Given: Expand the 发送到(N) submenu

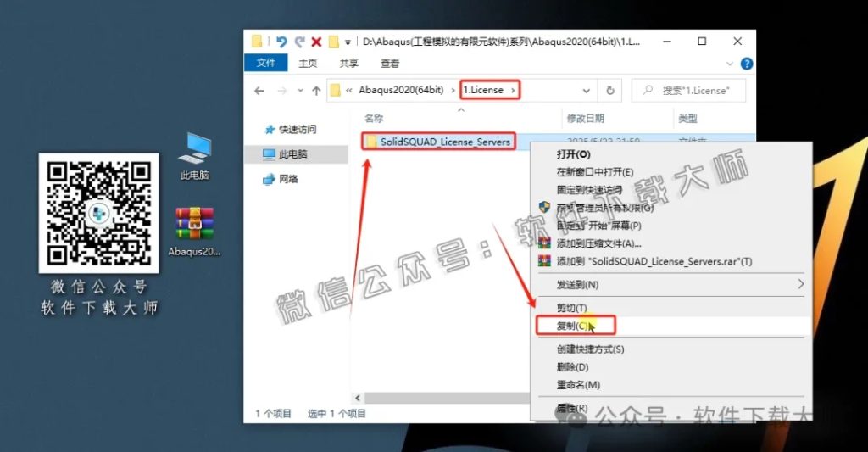Looking at the screenshot, I should pyautogui.click(x=670, y=285).
